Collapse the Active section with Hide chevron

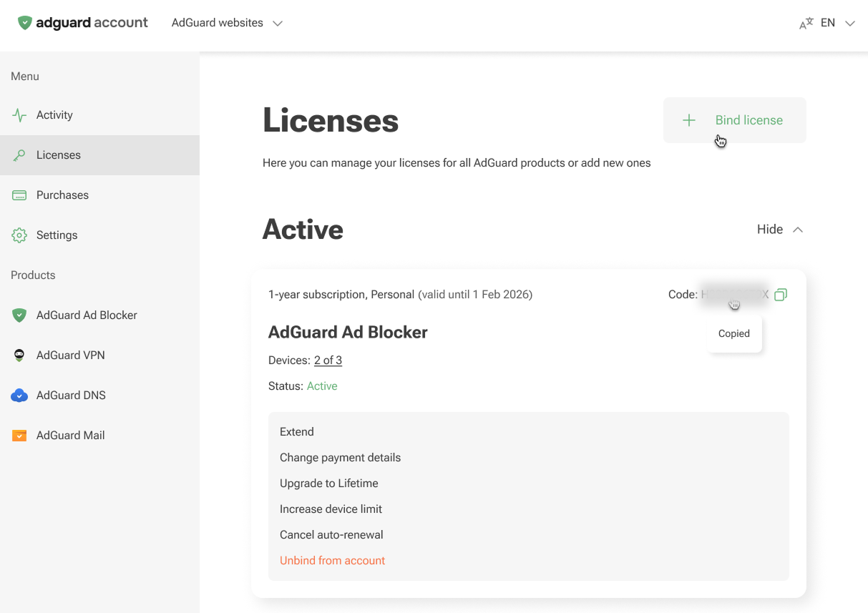798,230
